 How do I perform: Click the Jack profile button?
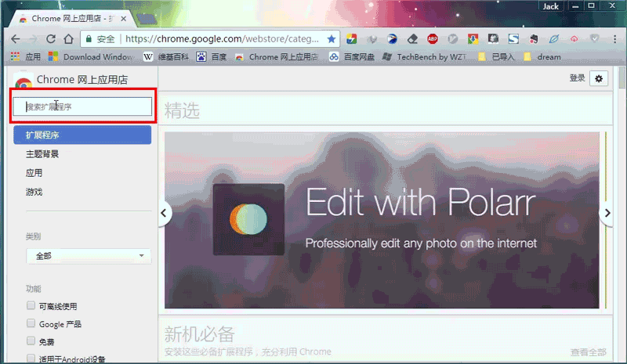(x=551, y=6)
